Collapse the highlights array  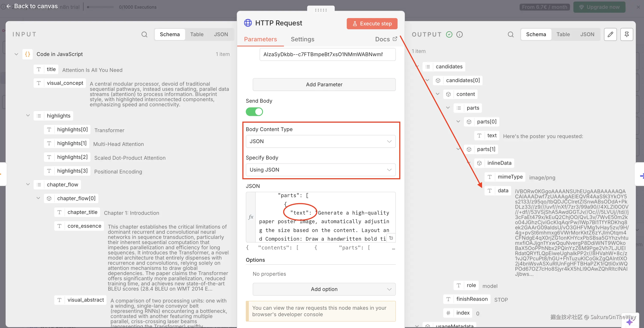click(28, 115)
